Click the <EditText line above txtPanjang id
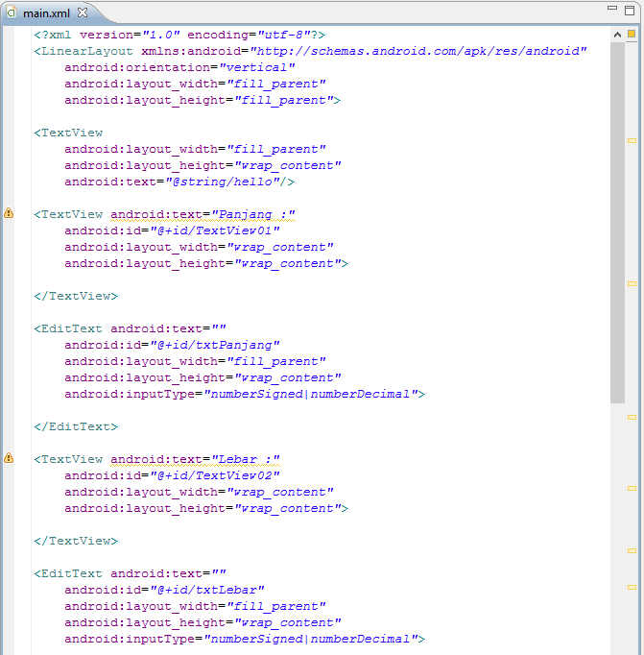The height and width of the screenshot is (655, 644). tap(130, 328)
